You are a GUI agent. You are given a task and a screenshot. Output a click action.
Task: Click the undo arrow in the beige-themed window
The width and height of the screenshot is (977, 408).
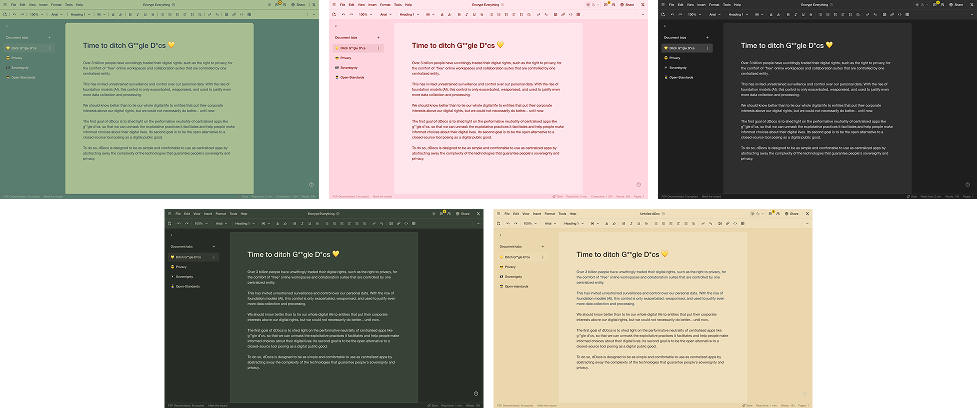(x=508, y=223)
